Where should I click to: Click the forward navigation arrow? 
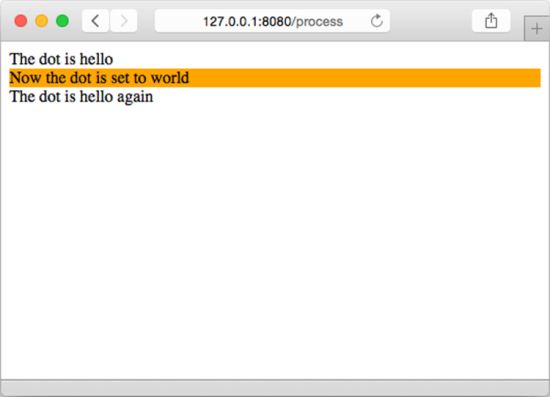pyautogui.click(x=124, y=21)
